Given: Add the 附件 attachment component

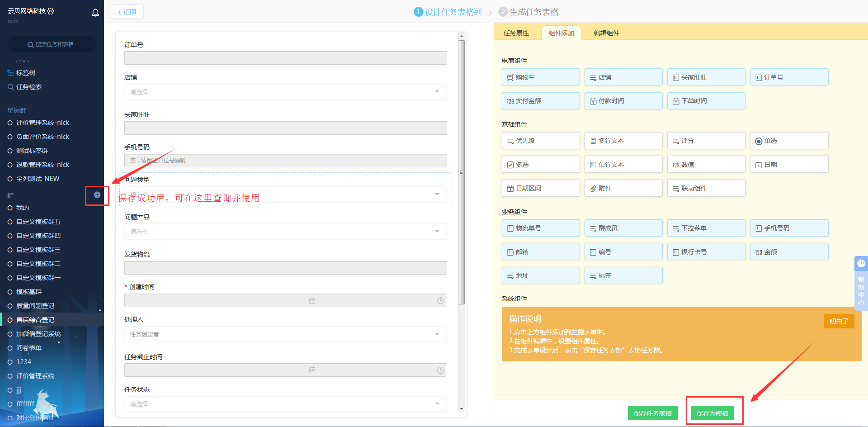Looking at the screenshot, I should (x=623, y=188).
